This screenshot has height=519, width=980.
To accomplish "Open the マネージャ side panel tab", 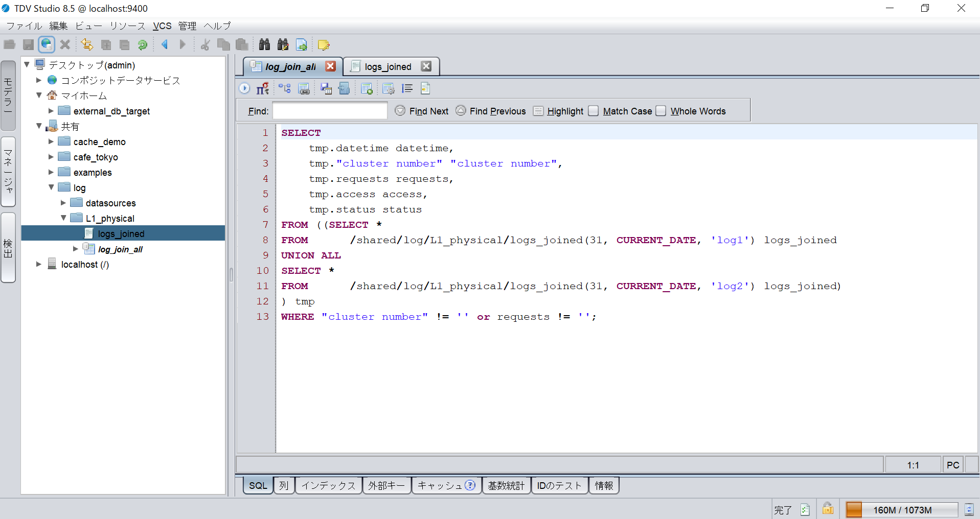I will pyautogui.click(x=8, y=171).
